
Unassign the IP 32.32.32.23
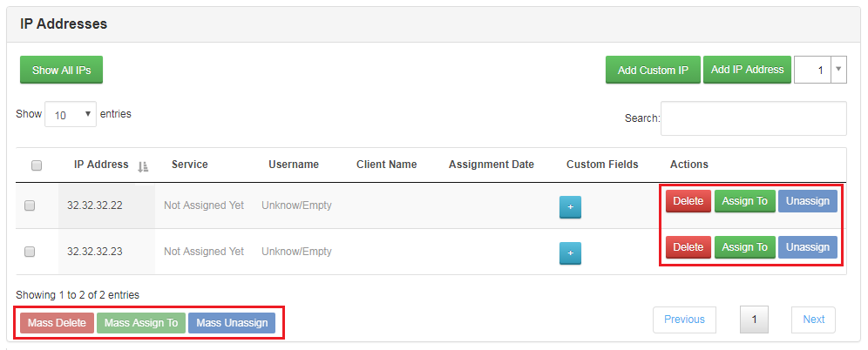[808, 247]
